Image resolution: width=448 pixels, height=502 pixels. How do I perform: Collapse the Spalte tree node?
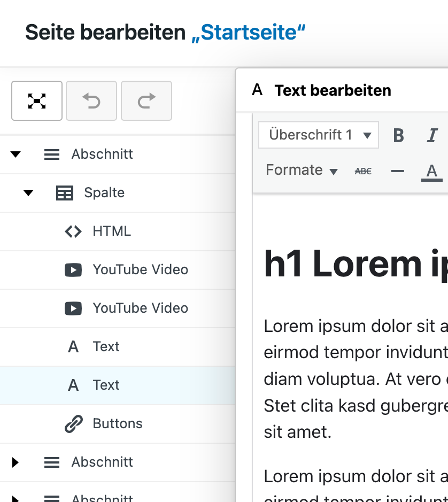[x=28, y=193]
